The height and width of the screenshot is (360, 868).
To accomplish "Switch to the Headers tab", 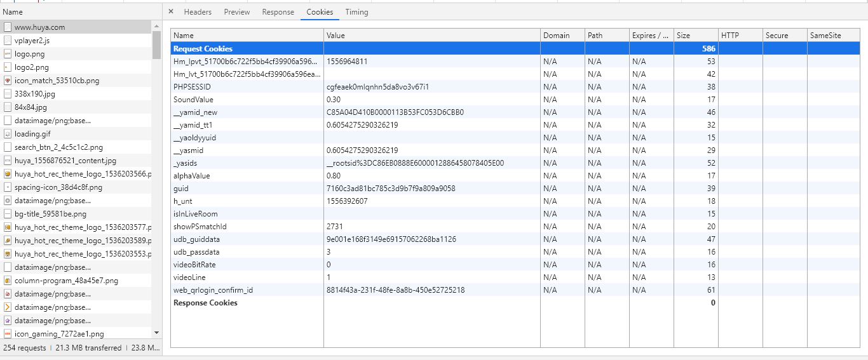I will (x=198, y=12).
